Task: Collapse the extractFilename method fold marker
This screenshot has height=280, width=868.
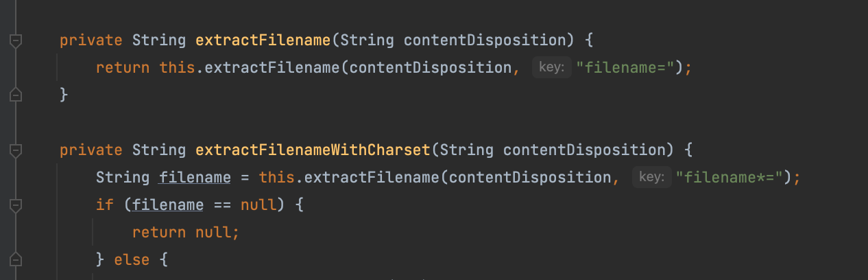Action: pyautogui.click(x=15, y=40)
